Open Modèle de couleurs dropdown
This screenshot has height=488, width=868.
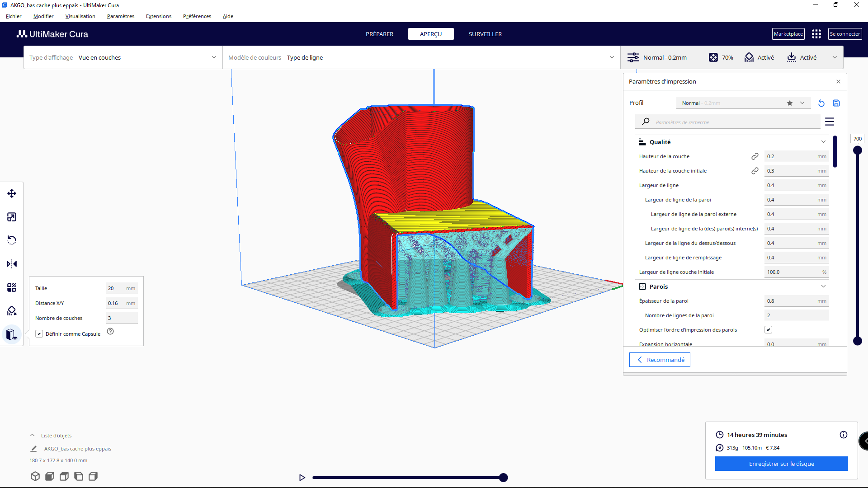tap(421, 57)
